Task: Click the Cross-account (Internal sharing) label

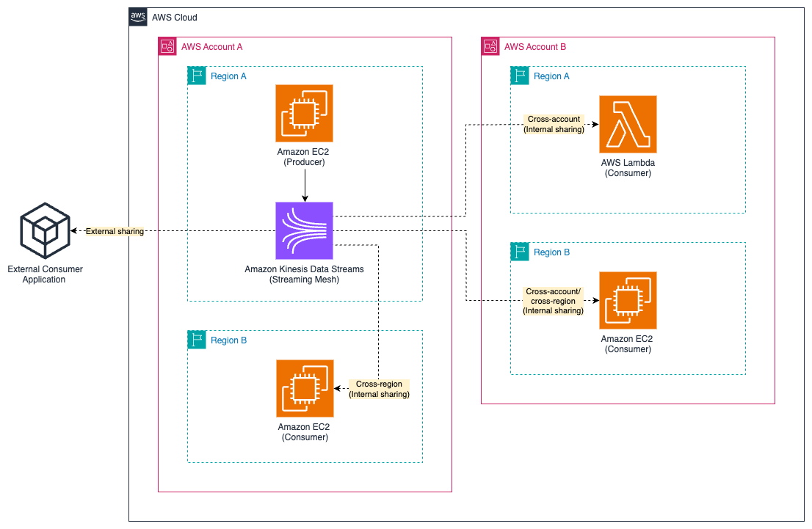Action: pyautogui.click(x=554, y=124)
